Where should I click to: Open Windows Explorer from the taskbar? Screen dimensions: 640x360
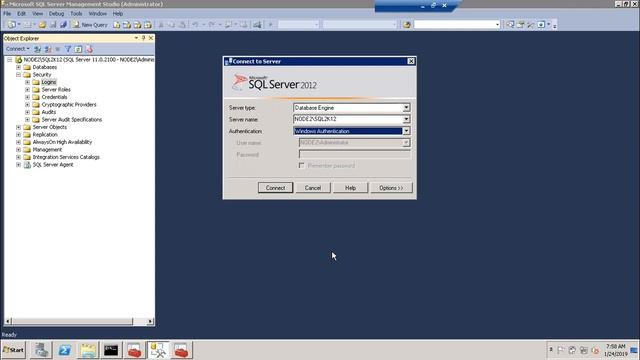(x=88, y=350)
